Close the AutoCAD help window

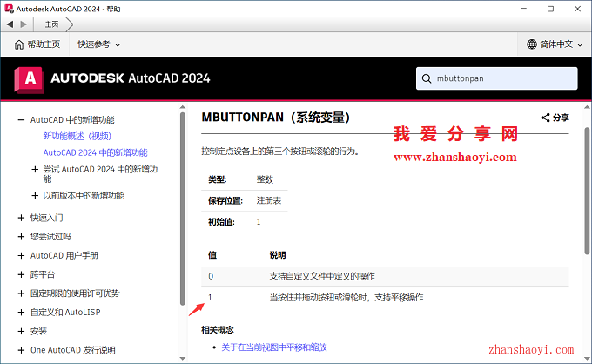[x=577, y=9]
